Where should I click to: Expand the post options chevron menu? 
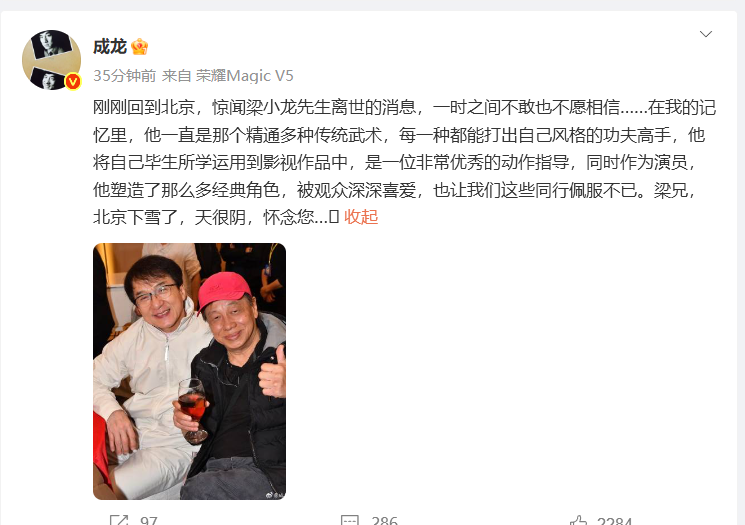706,34
